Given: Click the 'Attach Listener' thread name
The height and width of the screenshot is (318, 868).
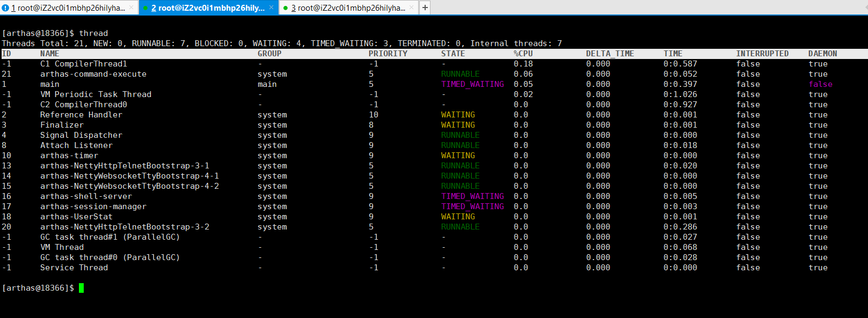Looking at the screenshot, I should point(76,145).
